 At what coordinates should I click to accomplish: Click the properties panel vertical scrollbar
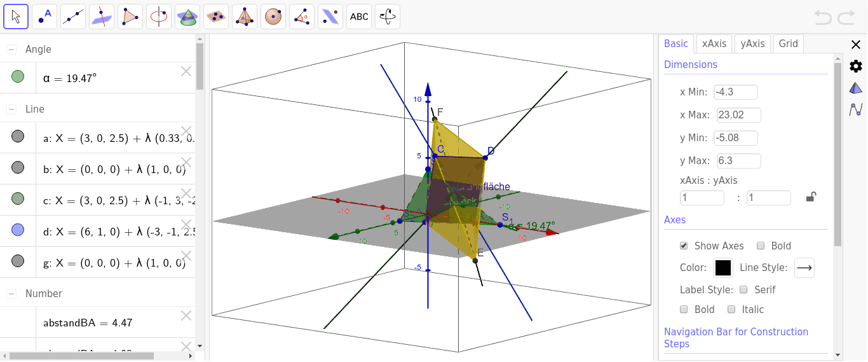pos(837,154)
